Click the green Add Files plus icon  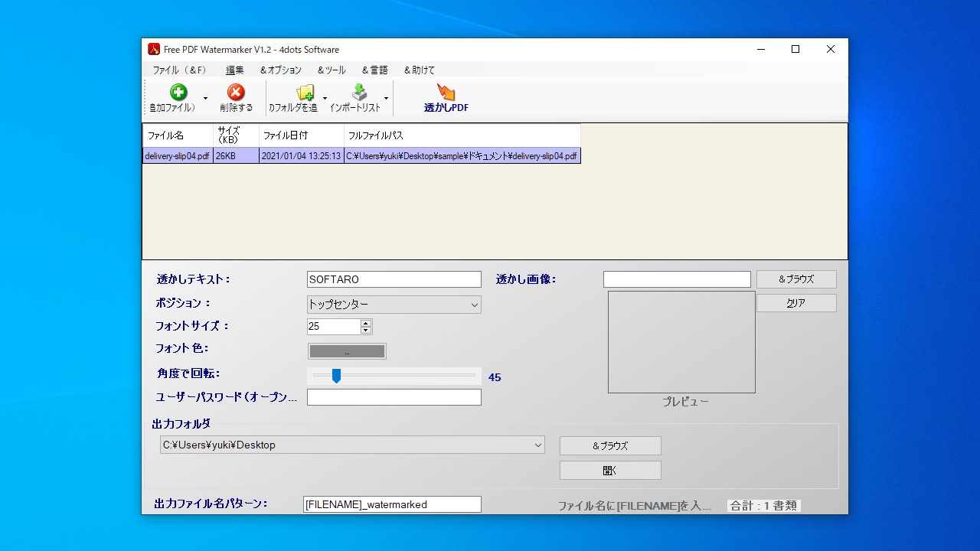tap(178, 93)
